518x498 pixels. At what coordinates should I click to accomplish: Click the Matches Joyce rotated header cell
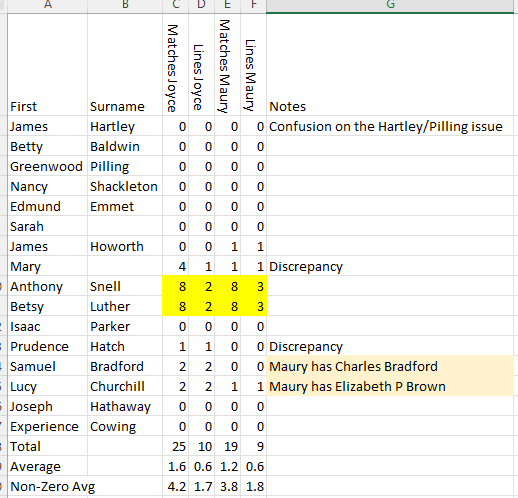[x=175, y=65]
